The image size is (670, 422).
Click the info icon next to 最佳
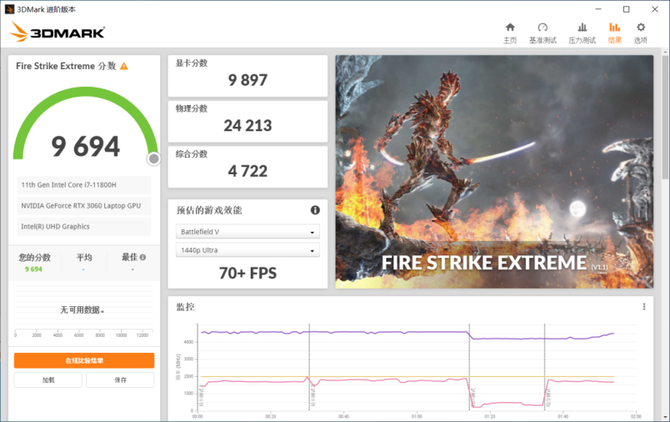(143, 257)
